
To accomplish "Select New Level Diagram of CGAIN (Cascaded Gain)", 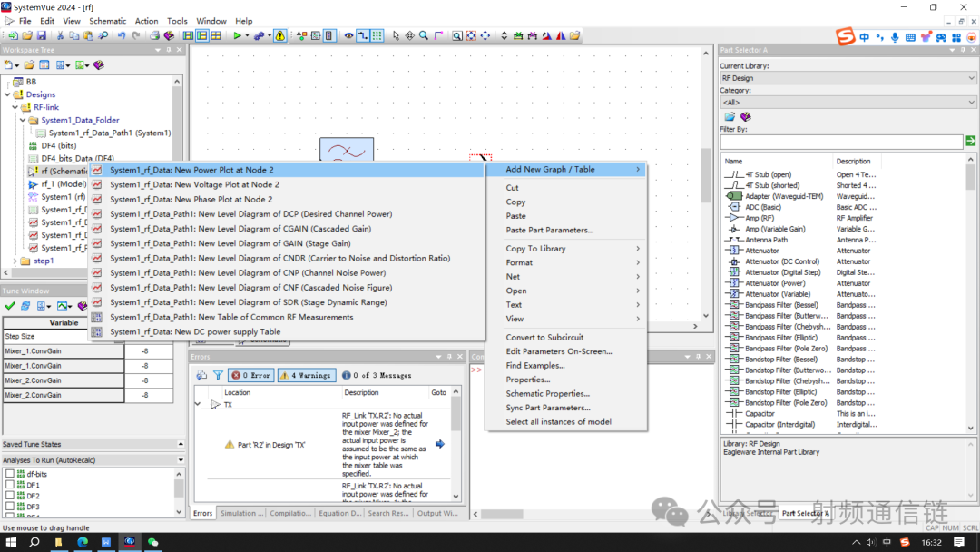I will [x=288, y=228].
